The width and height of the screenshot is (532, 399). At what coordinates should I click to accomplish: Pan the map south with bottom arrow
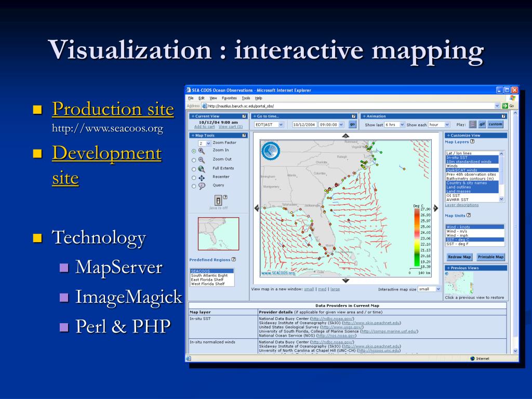click(x=345, y=281)
